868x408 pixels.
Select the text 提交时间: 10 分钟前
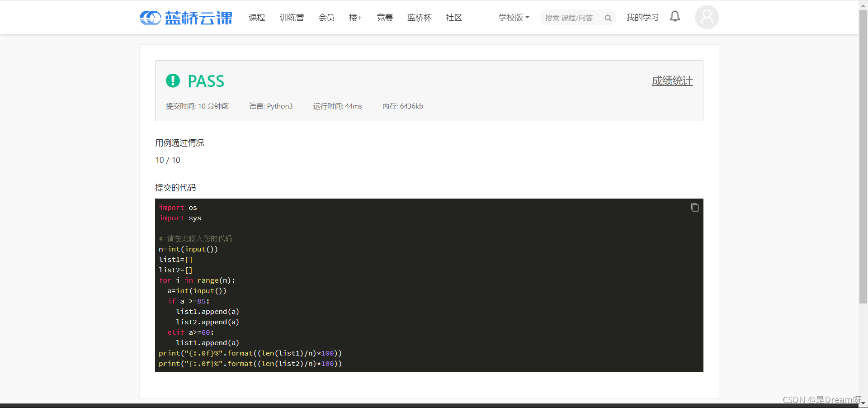197,106
